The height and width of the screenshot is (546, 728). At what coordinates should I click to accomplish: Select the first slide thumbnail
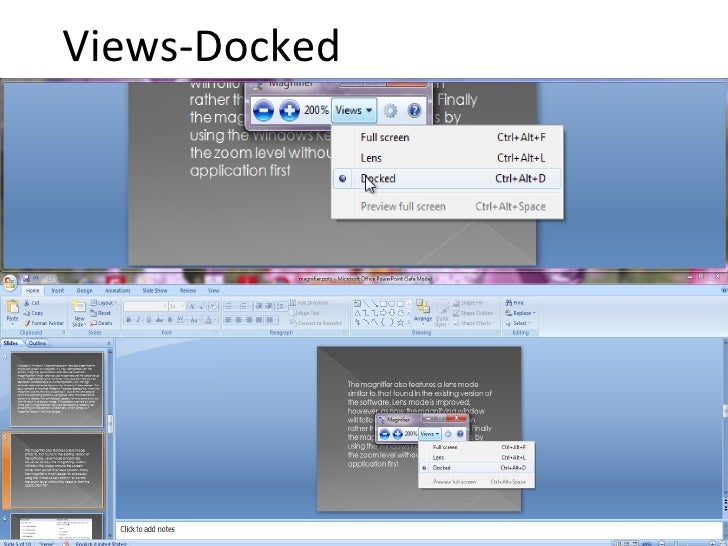(57, 389)
